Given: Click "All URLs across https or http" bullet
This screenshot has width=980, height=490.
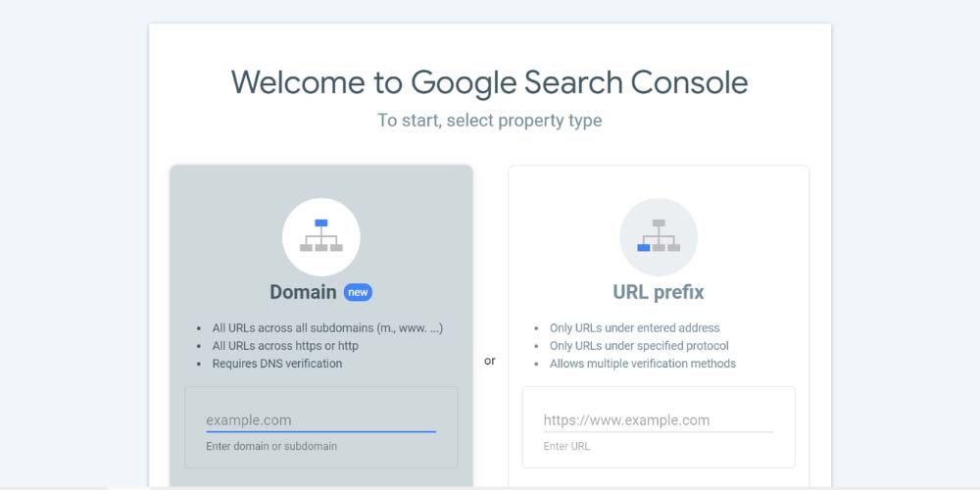Looking at the screenshot, I should pos(285,346).
